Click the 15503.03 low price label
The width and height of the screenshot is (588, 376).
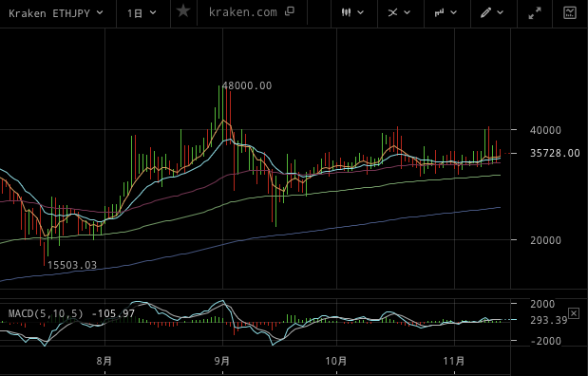[72, 265]
